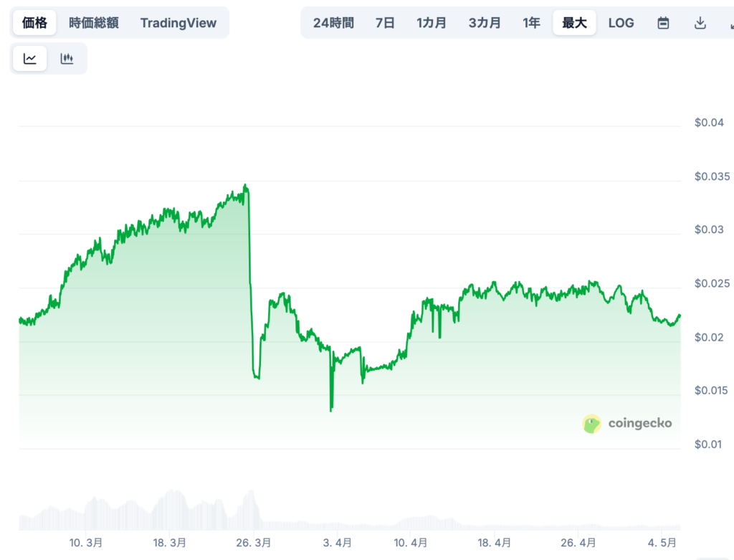Switch to the candlestick chart icon

click(x=67, y=59)
